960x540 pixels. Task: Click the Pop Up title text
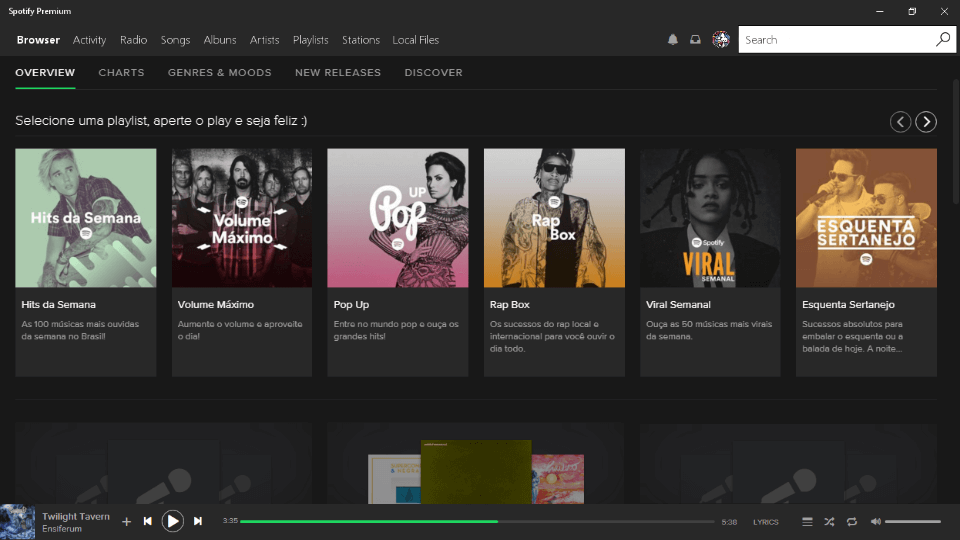(351, 305)
